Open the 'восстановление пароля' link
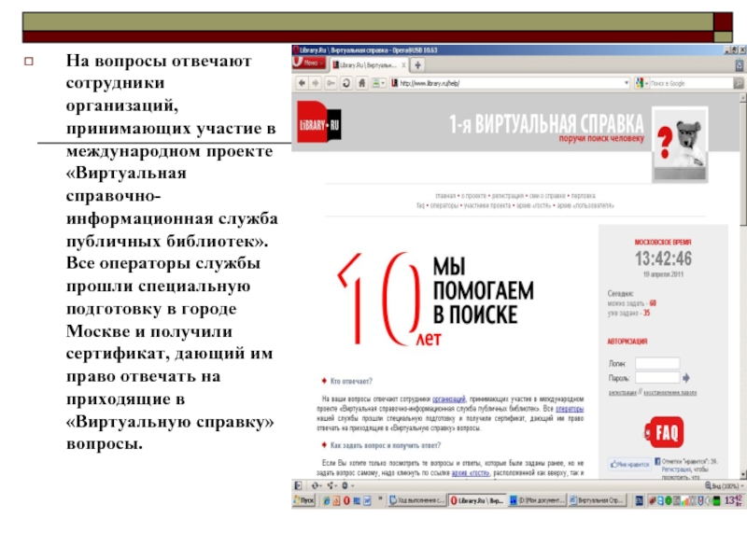Image resolution: width=747 pixels, height=560 pixels. (x=669, y=392)
